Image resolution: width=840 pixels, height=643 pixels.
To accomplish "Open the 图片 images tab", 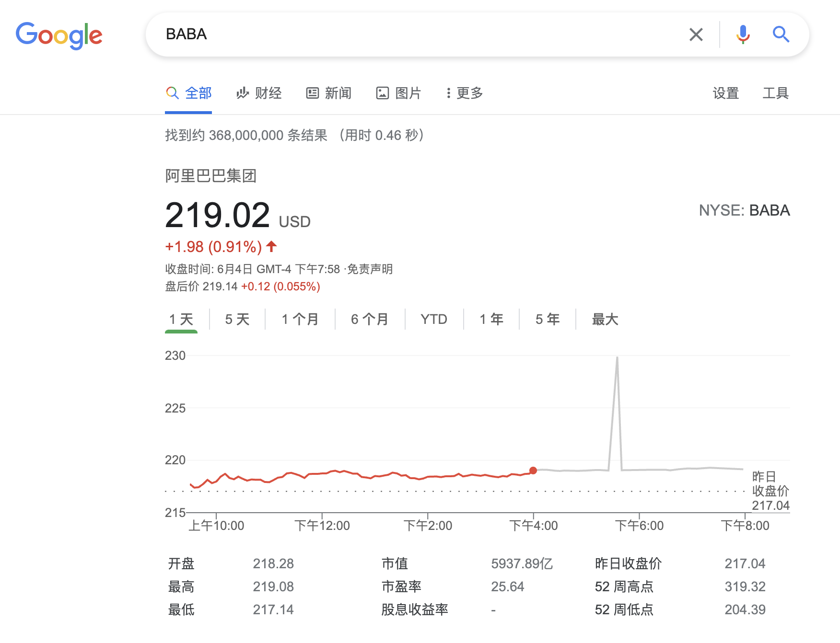I will tap(398, 93).
